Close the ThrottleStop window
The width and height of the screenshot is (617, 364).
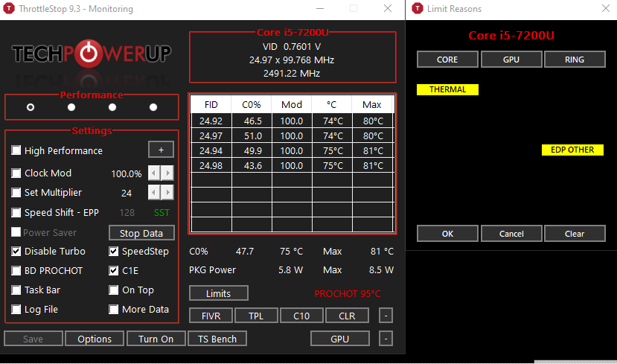pyautogui.click(x=388, y=9)
